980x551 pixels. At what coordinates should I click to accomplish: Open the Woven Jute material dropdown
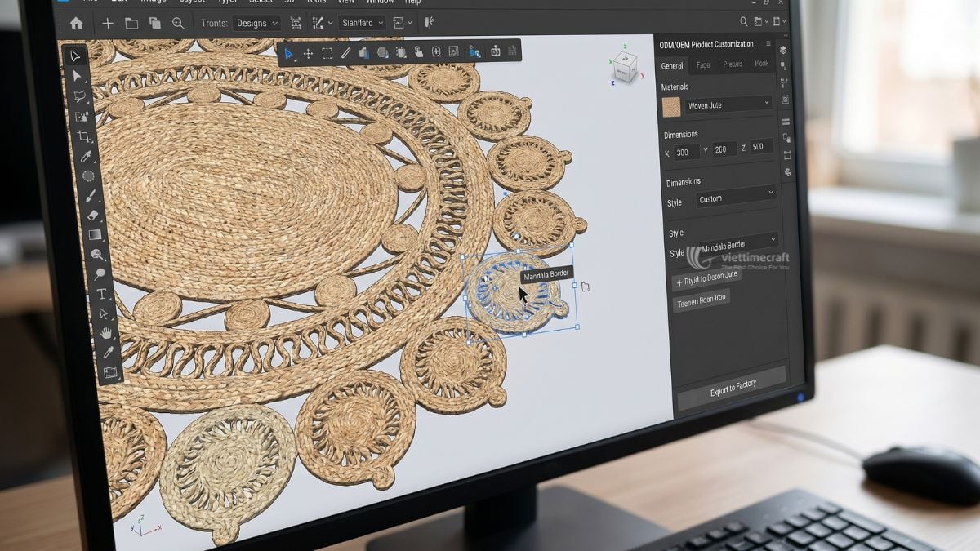(x=727, y=104)
